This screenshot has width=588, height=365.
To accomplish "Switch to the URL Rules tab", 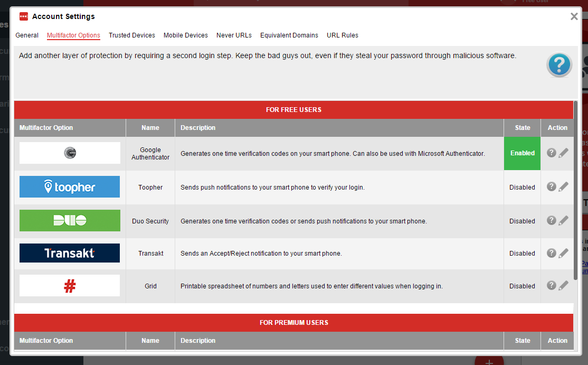I will [x=343, y=35].
